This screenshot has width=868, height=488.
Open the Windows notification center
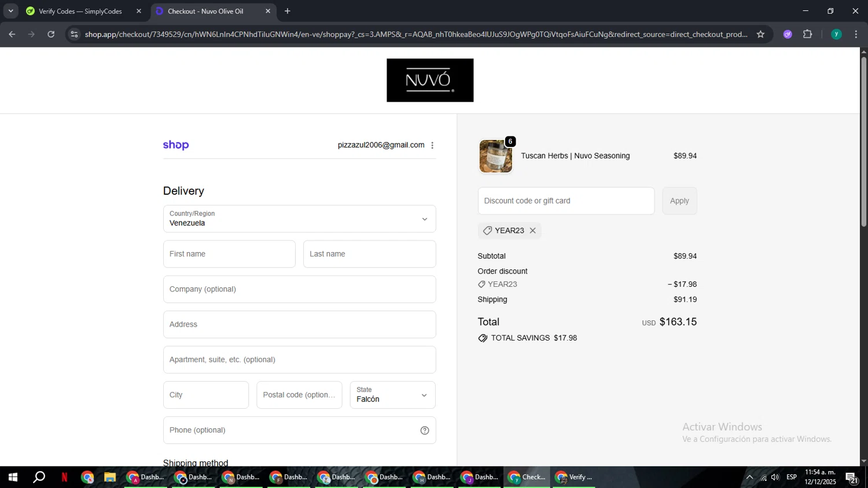(x=852, y=477)
